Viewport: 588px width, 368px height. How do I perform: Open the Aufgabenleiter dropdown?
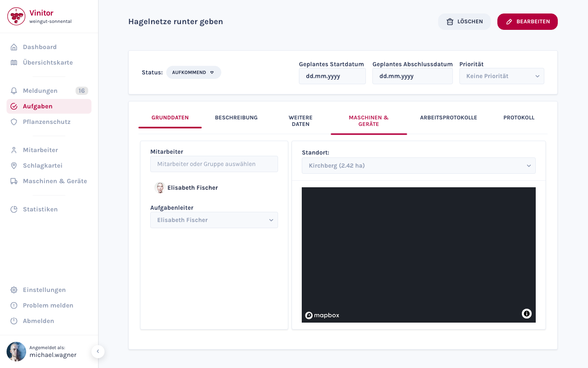(x=214, y=220)
